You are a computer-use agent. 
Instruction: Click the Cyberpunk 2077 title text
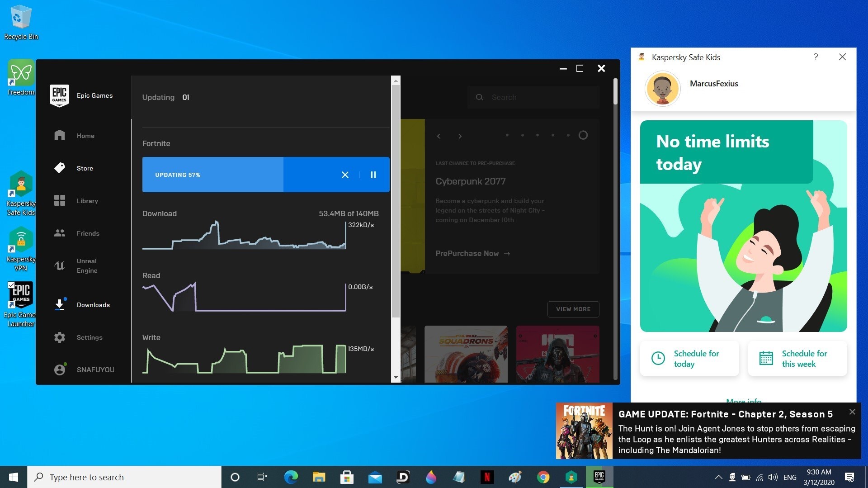(471, 181)
